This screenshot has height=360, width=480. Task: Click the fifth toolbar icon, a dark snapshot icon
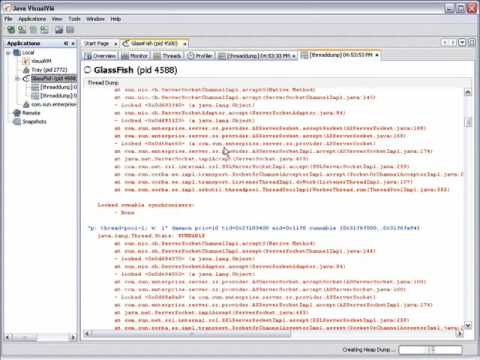point(59,30)
